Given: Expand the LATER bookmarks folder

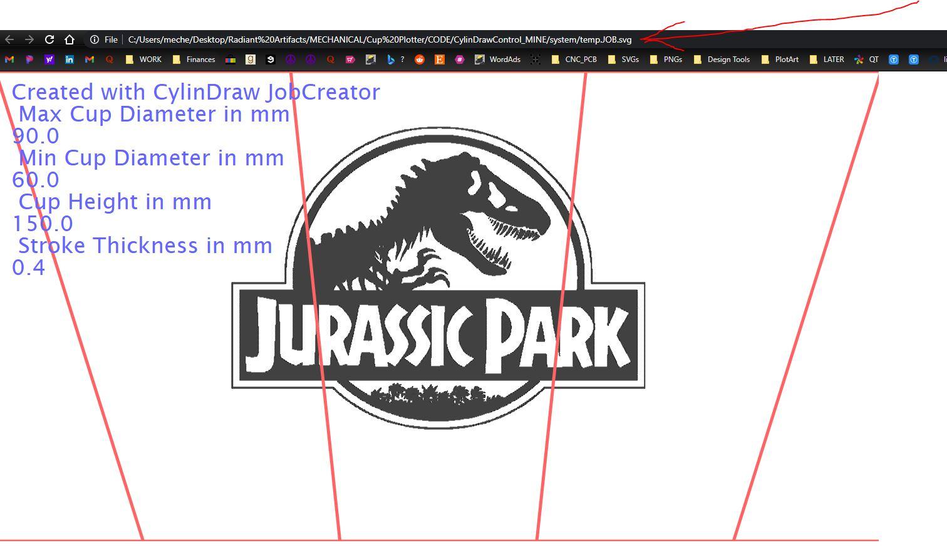Looking at the screenshot, I should (827, 60).
